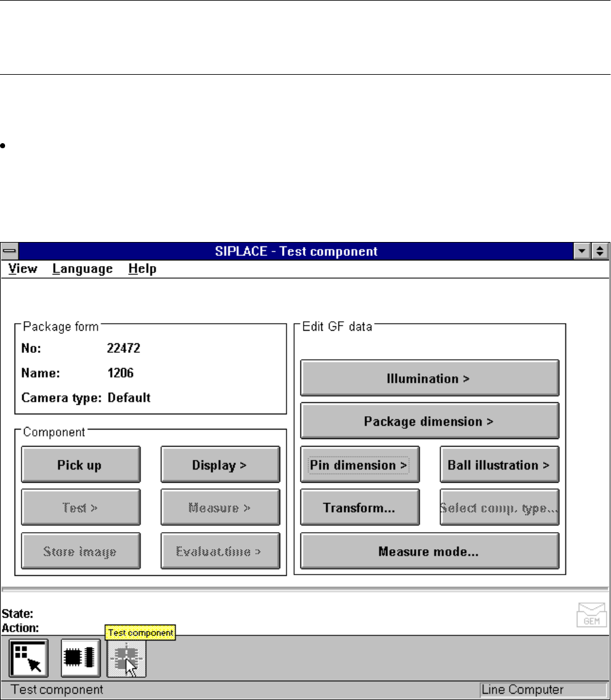Click the GEM envelope icon
This screenshot has height=700, width=611.
coord(592,614)
